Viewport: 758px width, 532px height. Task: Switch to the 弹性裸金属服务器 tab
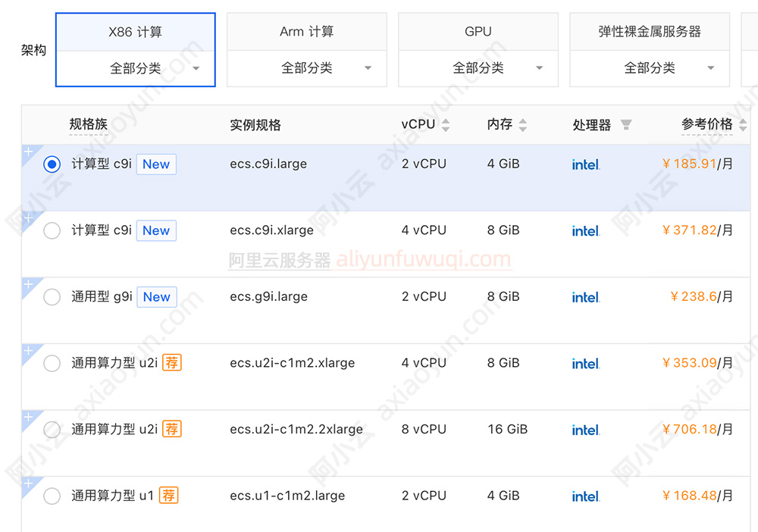(x=650, y=32)
